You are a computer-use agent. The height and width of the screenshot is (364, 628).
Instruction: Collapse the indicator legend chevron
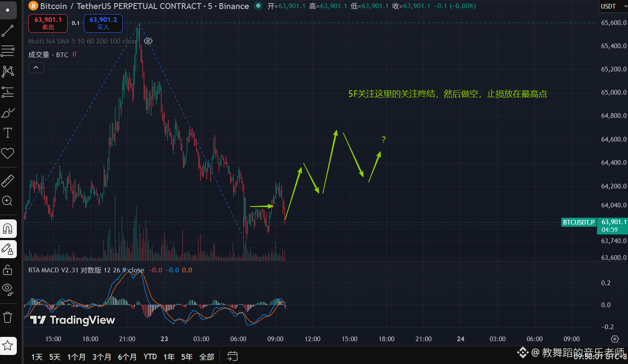[x=36, y=68]
